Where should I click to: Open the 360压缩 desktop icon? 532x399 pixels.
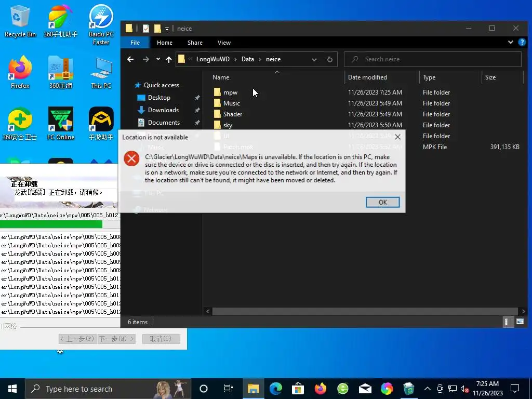60,73
